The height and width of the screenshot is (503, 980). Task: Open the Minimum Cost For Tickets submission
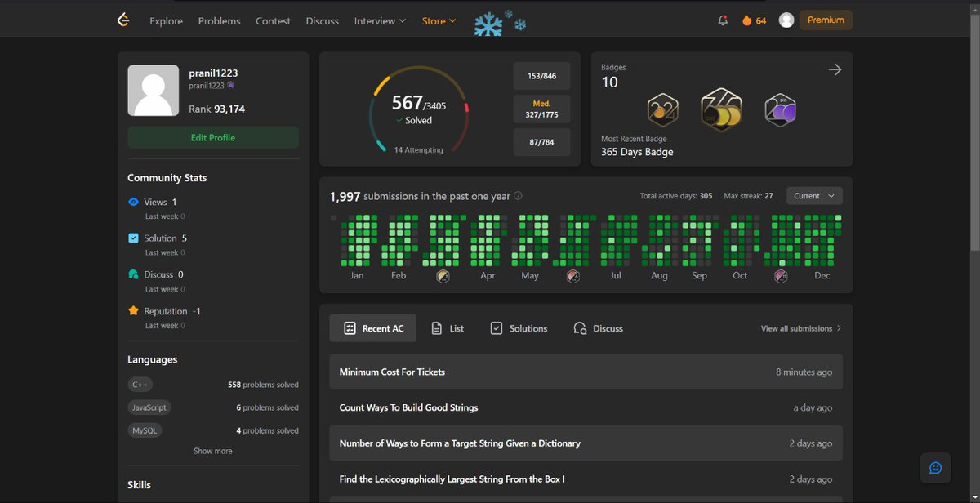point(390,372)
